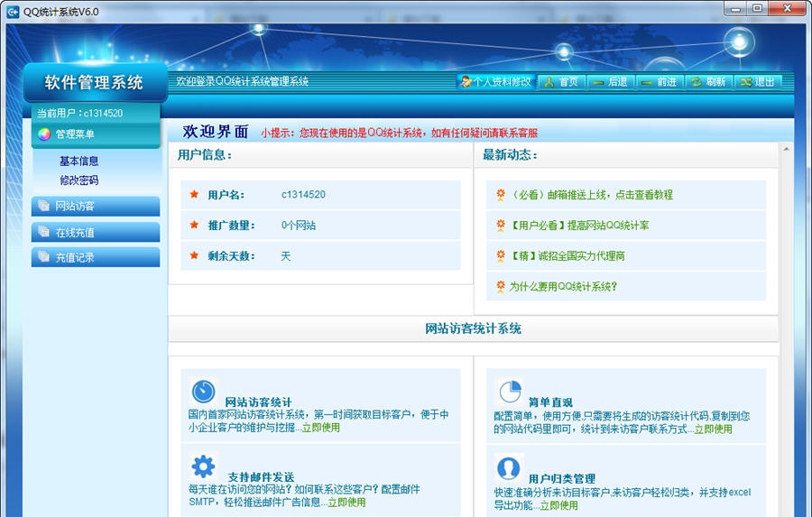Click the star icon beside 推广数量
812x517 pixels.
(194, 225)
